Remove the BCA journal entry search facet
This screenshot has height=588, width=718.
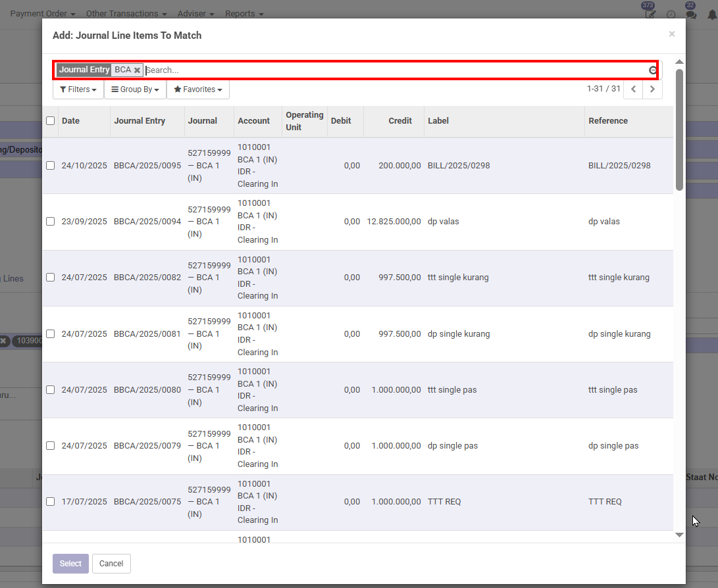[x=137, y=70]
